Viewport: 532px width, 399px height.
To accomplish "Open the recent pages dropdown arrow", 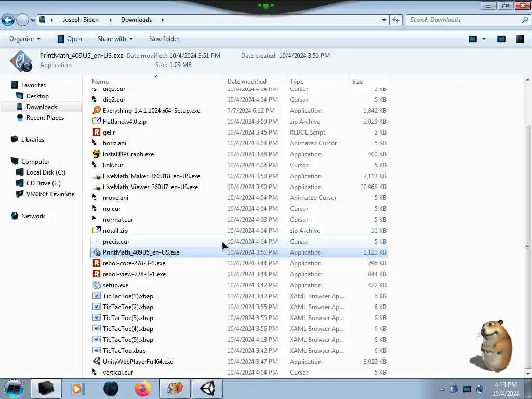I will 33,20.
